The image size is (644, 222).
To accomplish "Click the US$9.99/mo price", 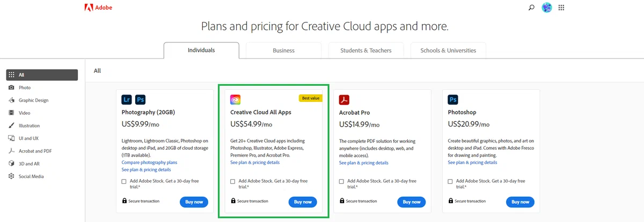I will (141, 124).
